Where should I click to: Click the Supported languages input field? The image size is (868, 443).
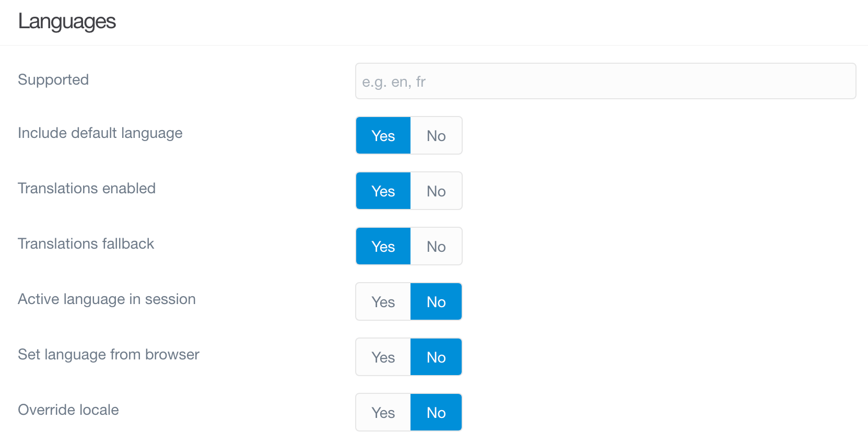605,81
